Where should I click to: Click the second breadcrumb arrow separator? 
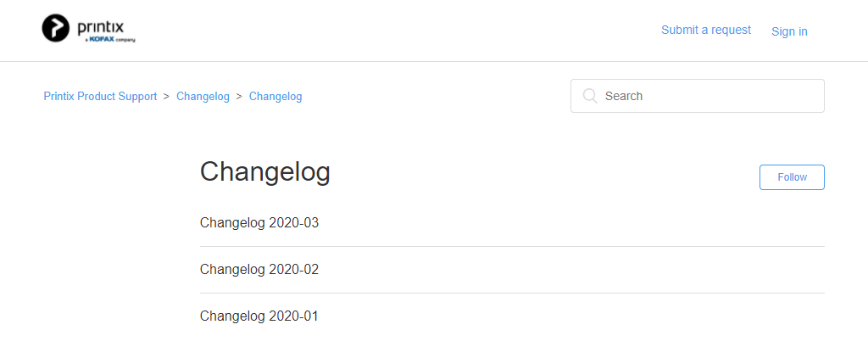pyautogui.click(x=239, y=97)
